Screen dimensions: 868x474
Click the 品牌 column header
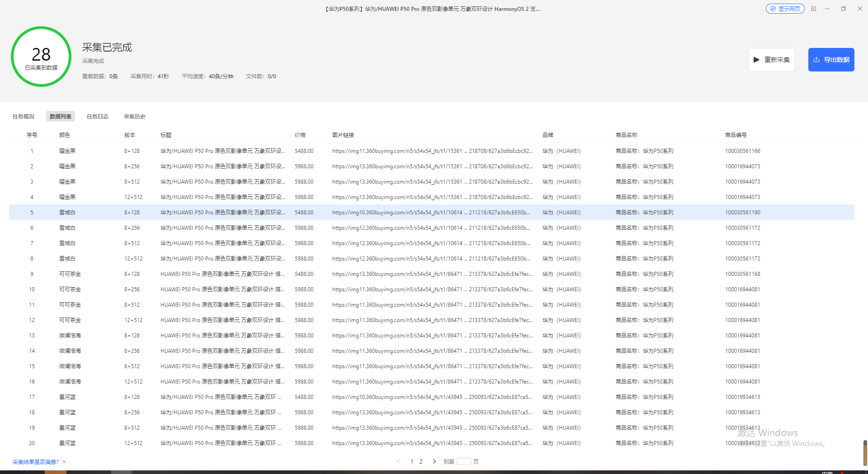coord(548,135)
